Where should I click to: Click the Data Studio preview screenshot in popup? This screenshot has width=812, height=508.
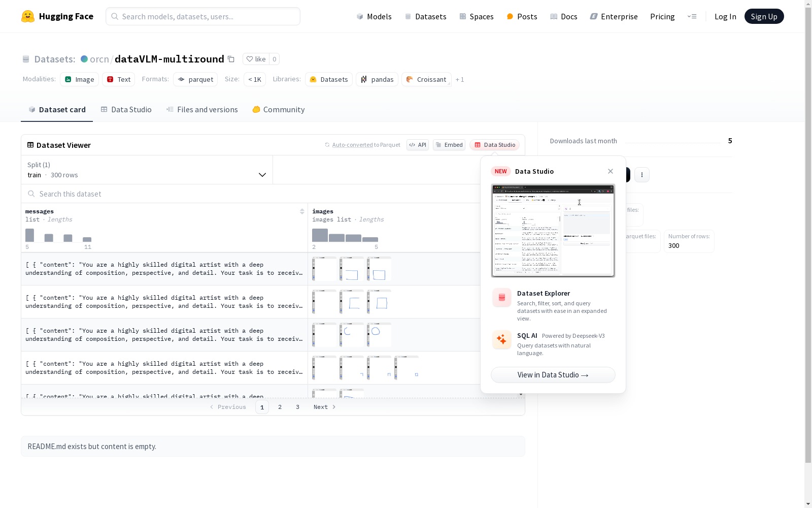tap(553, 231)
